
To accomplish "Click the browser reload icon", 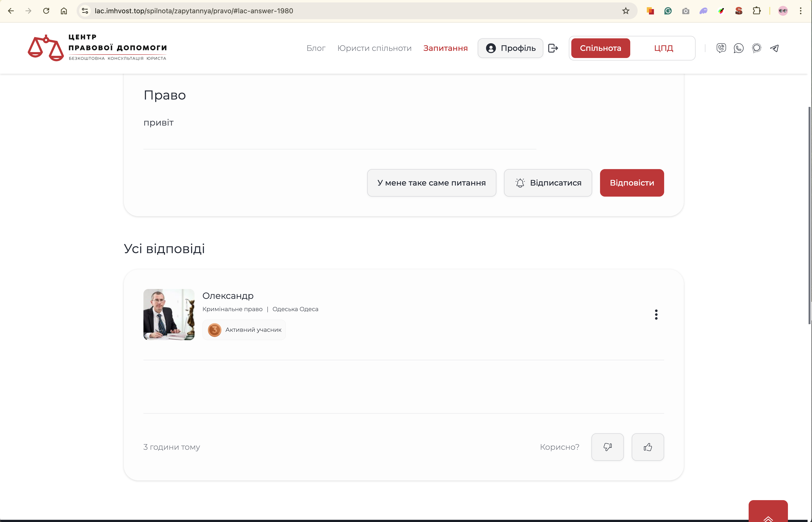I will click(46, 11).
